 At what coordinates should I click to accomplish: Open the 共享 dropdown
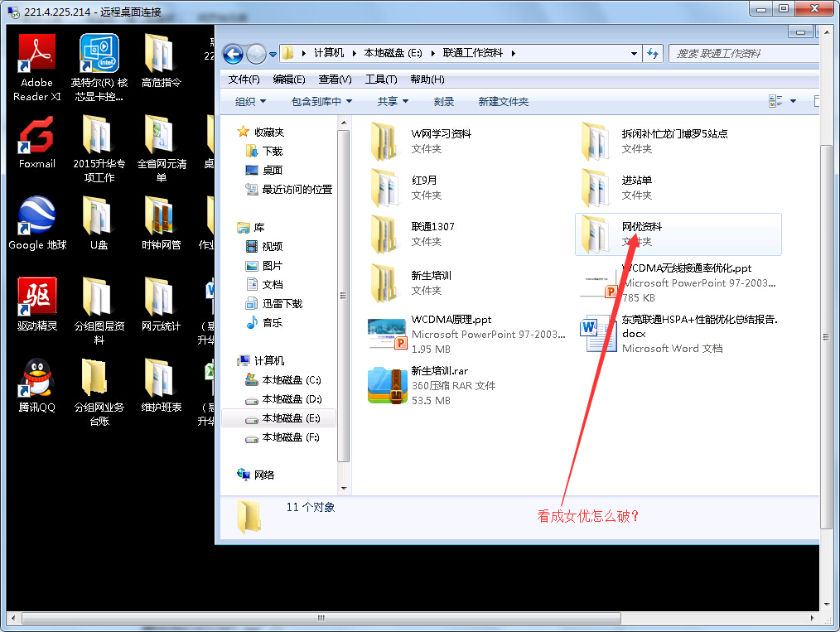pyautogui.click(x=393, y=102)
